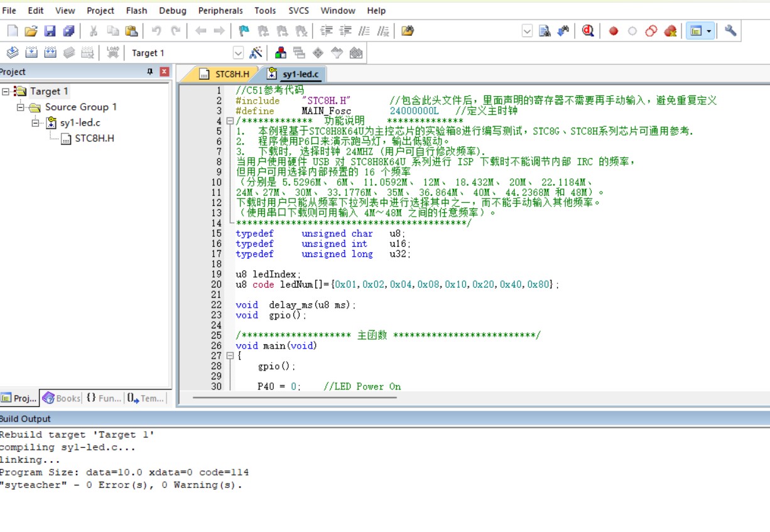Click the Rebuild all target files icon
Image resolution: width=770 pixels, height=532 pixels.
(50, 53)
